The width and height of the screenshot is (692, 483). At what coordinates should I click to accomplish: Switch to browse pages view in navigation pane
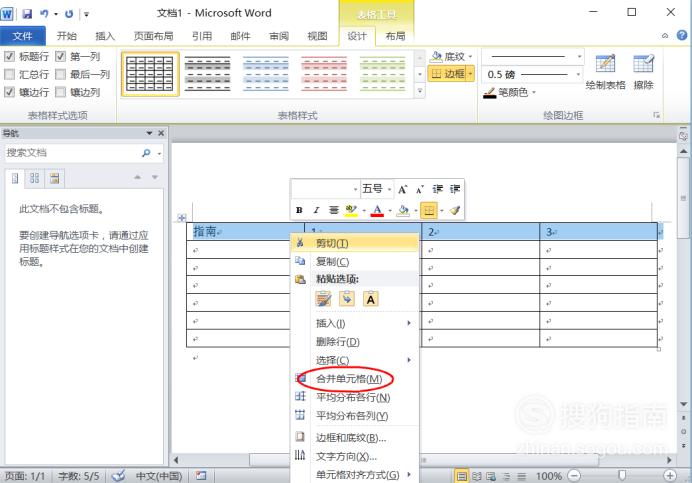[x=34, y=178]
